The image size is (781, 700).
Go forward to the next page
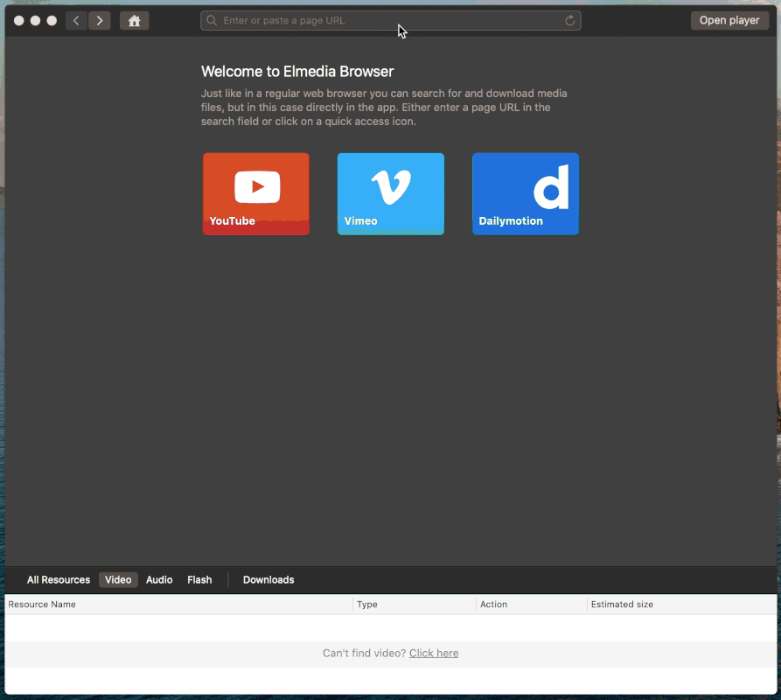(100, 20)
